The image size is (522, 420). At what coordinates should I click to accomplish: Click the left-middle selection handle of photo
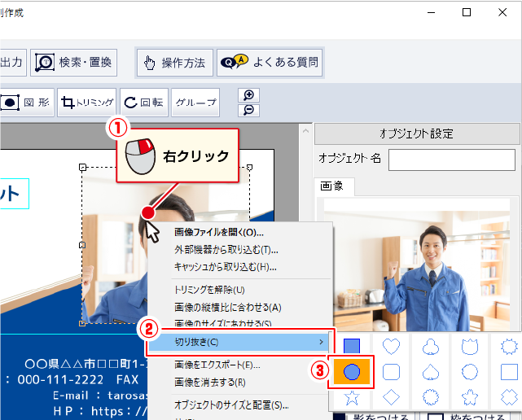tap(82, 245)
